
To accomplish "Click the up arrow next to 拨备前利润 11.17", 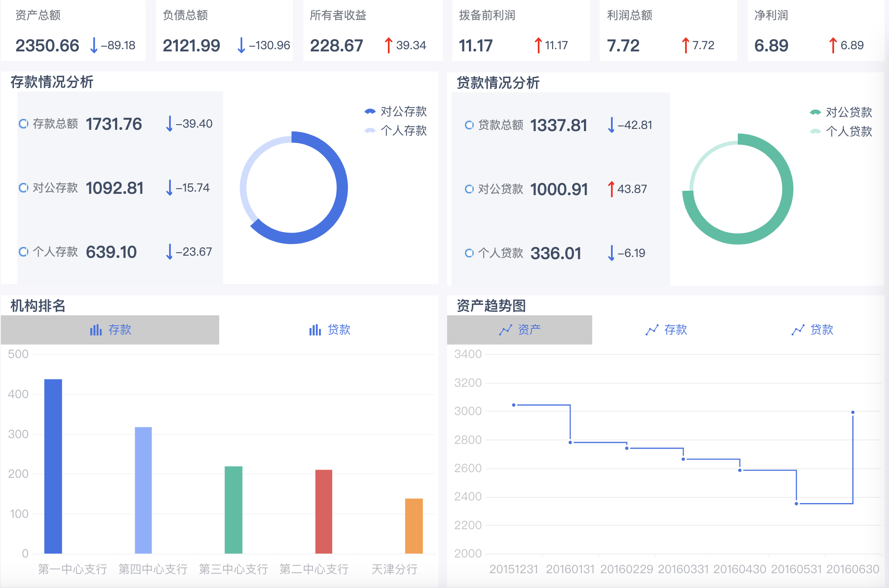I will tap(538, 45).
